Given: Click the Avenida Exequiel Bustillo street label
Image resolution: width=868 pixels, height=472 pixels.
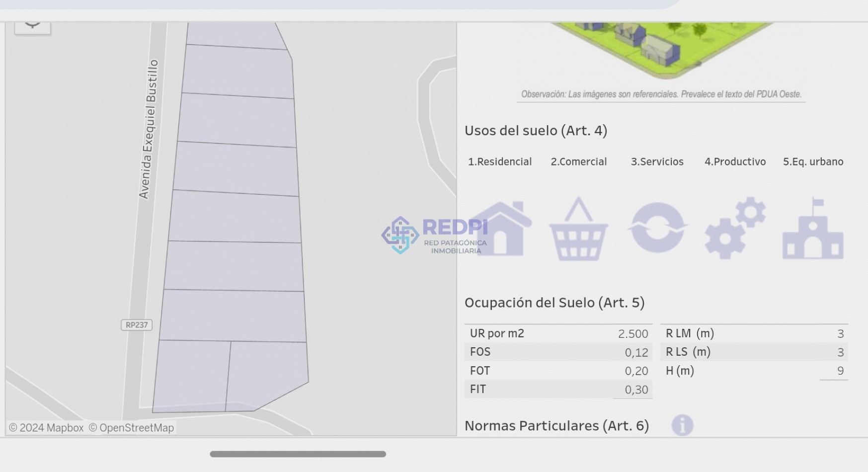Looking at the screenshot, I should [x=149, y=129].
